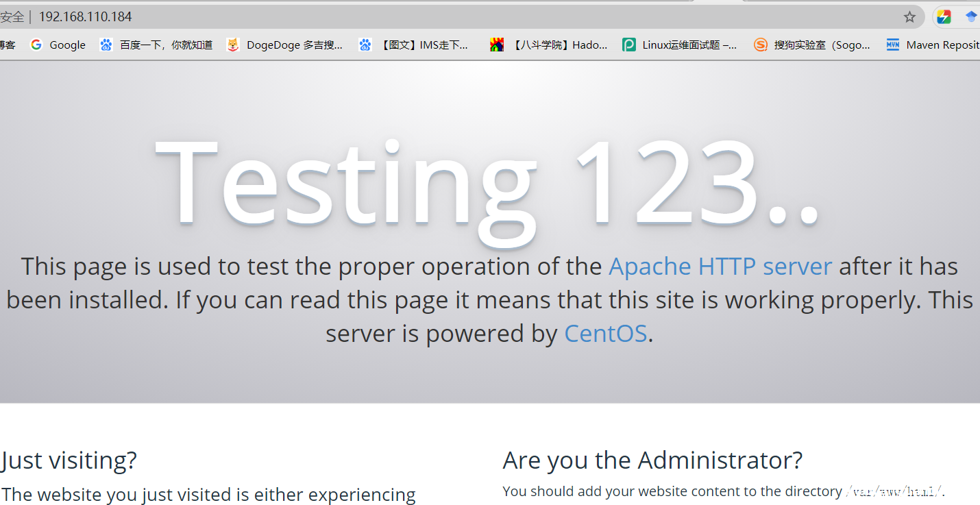Click the Testing 123.. headline

coord(488,183)
